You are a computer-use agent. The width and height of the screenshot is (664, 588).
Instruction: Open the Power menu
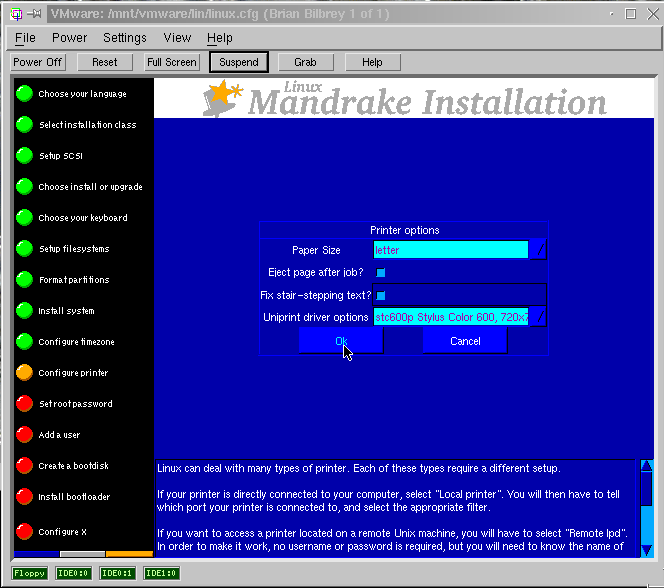point(70,38)
